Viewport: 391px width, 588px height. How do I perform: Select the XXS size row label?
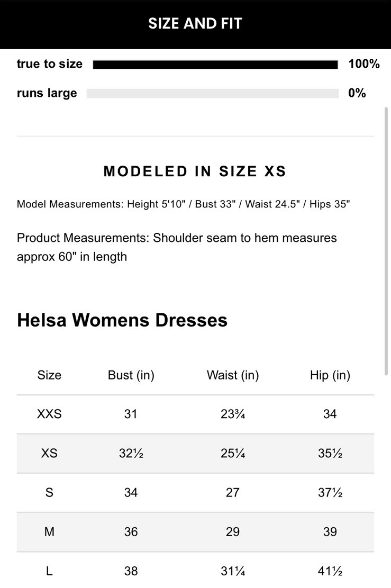pos(49,414)
